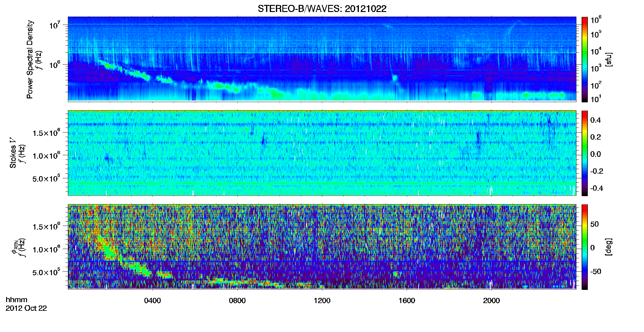Click the 10^1 label on the sfu color bar
644x332 pixels.
[x=596, y=99]
